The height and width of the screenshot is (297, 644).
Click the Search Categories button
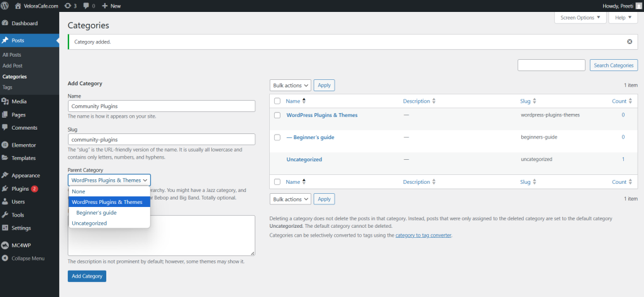614,65
